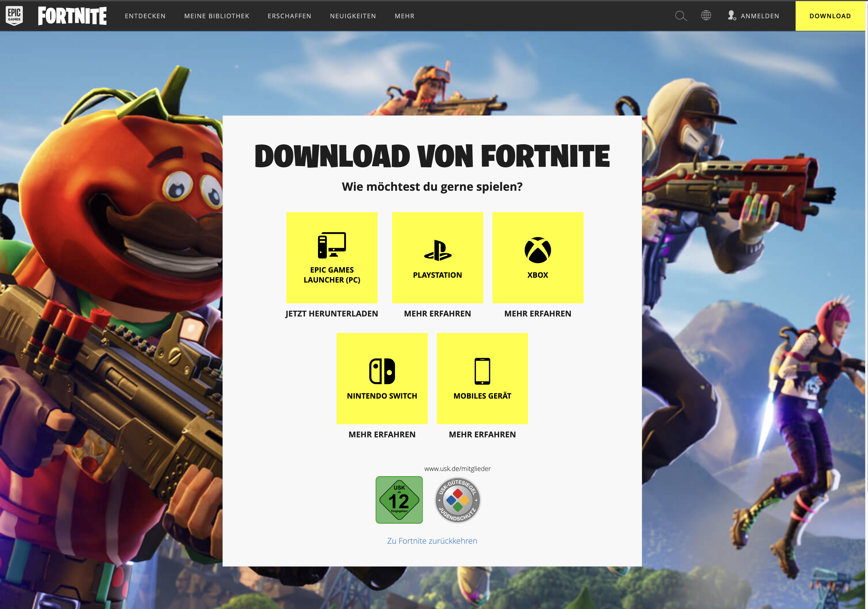868x609 pixels.
Task: Click Jetzt Herunterladen under PC launcher
Action: tap(331, 314)
